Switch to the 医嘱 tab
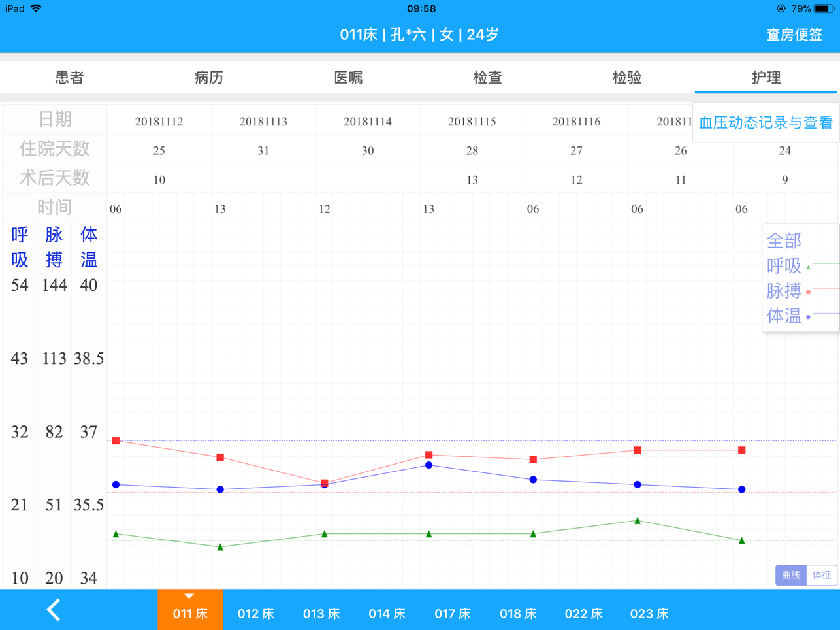The image size is (840, 630). (x=348, y=78)
